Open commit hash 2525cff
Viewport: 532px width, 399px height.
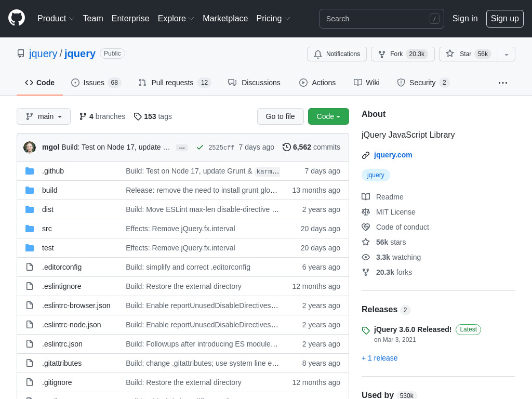pos(221,147)
